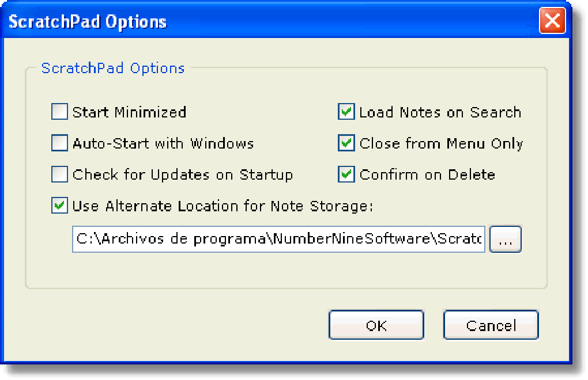The width and height of the screenshot is (588, 380).
Task: Confirm settings with the OK button
Action: click(376, 325)
